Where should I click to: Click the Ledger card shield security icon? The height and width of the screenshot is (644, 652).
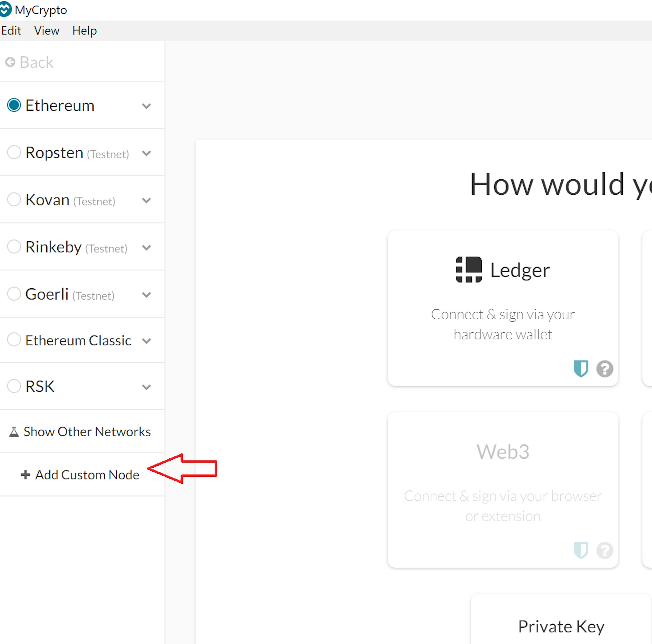point(581,368)
